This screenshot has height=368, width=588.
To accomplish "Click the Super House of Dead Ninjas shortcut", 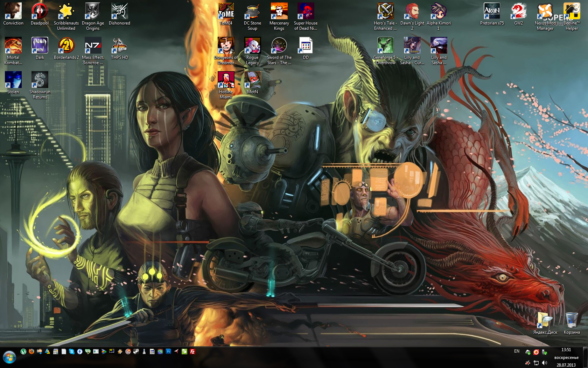I will coord(306,16).
